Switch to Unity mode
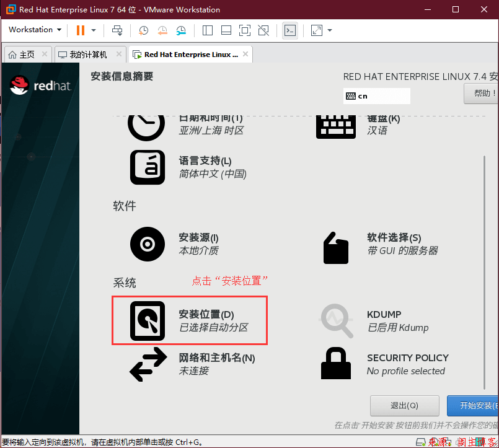Viewport: 499px width, 448px height. [x=263, y=30]
